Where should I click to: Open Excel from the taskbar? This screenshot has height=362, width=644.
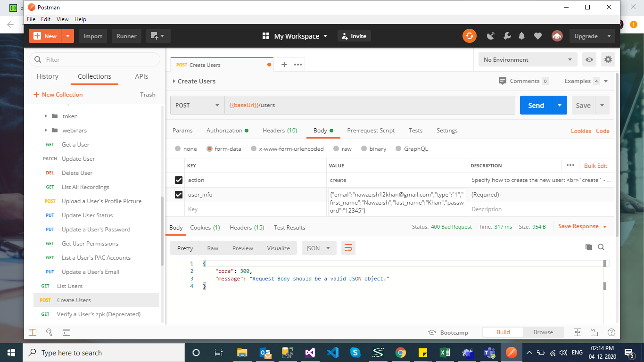(x=445, y=353)
